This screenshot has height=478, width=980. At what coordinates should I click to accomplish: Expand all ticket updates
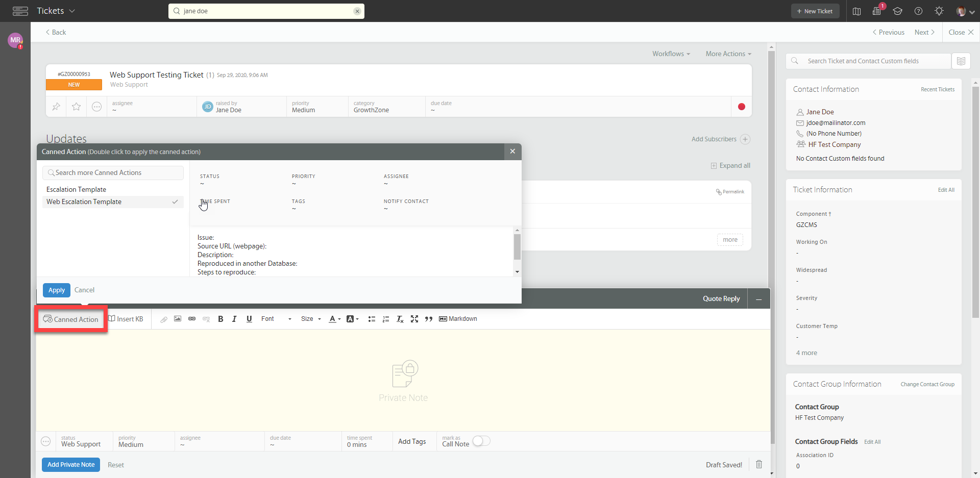click(730, 166)
